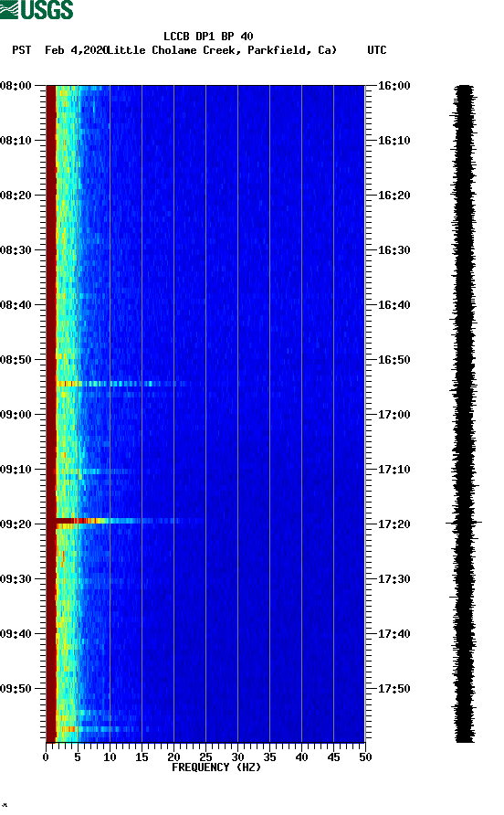Click the 08:54 event streak in spectrogram
The width and height of the screenshot is (504, 815).
pyautogui.click(x=122, y=384)
